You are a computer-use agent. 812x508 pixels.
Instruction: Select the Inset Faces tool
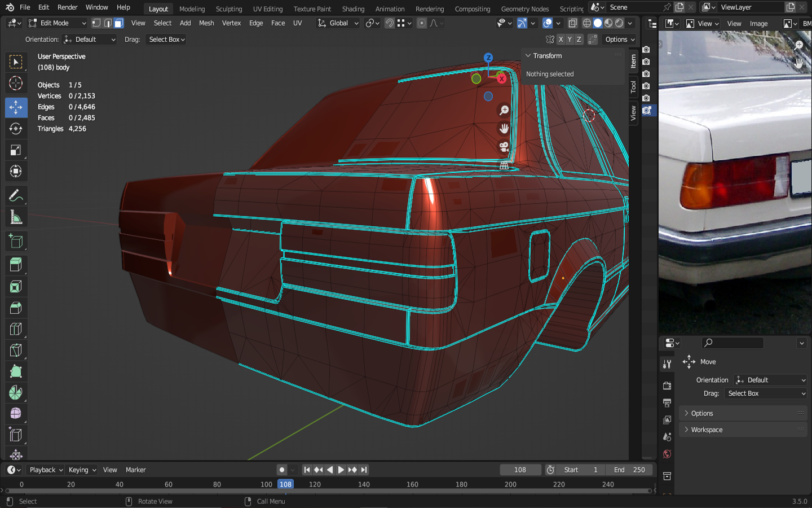tap(16, 287)
